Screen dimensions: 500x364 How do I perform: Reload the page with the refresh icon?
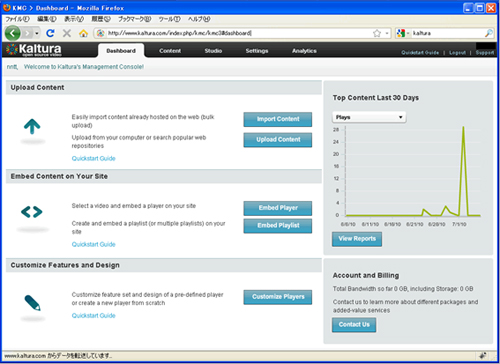(50, 33)
